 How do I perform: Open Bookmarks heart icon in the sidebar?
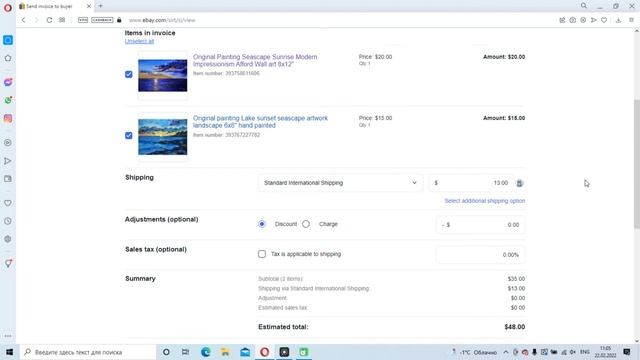(x=8, y=203)
